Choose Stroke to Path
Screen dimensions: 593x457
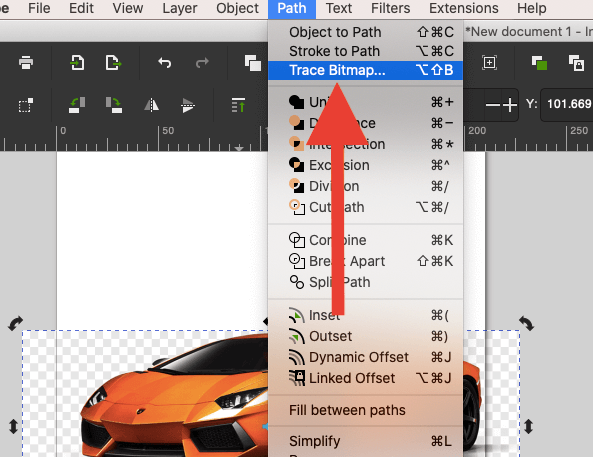365,51
